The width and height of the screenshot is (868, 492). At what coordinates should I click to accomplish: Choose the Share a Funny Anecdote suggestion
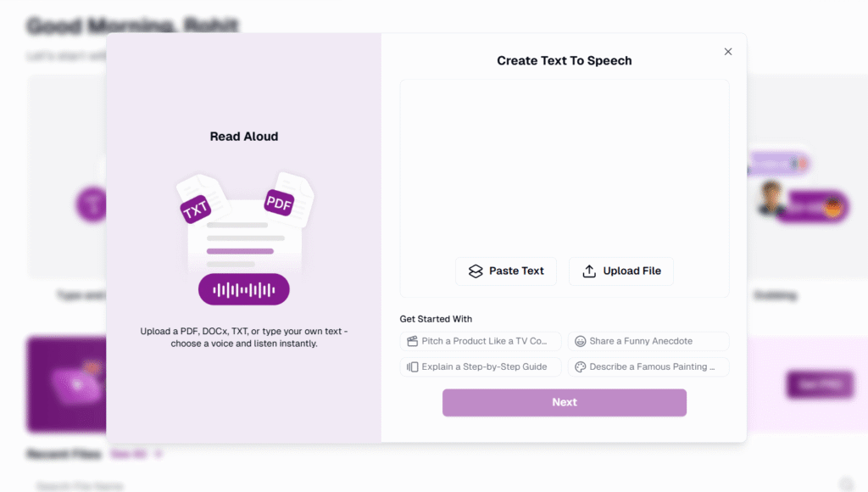click(648, 341)
